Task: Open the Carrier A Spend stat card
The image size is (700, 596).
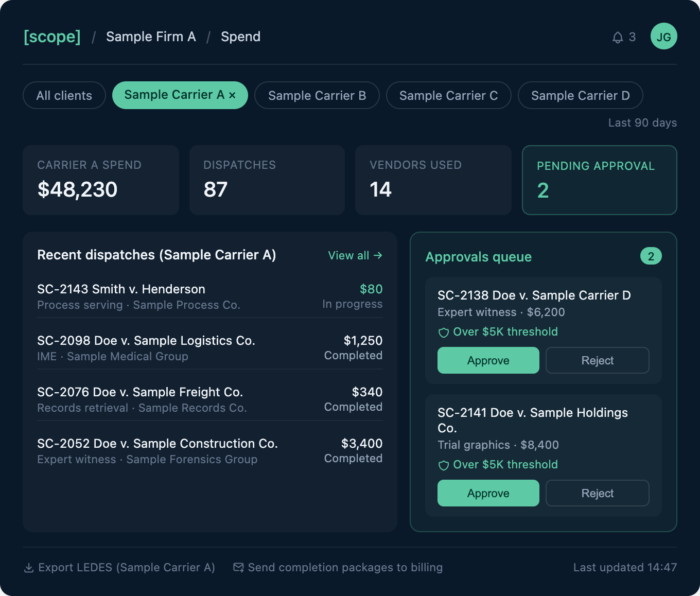Action: coord(101,180)
